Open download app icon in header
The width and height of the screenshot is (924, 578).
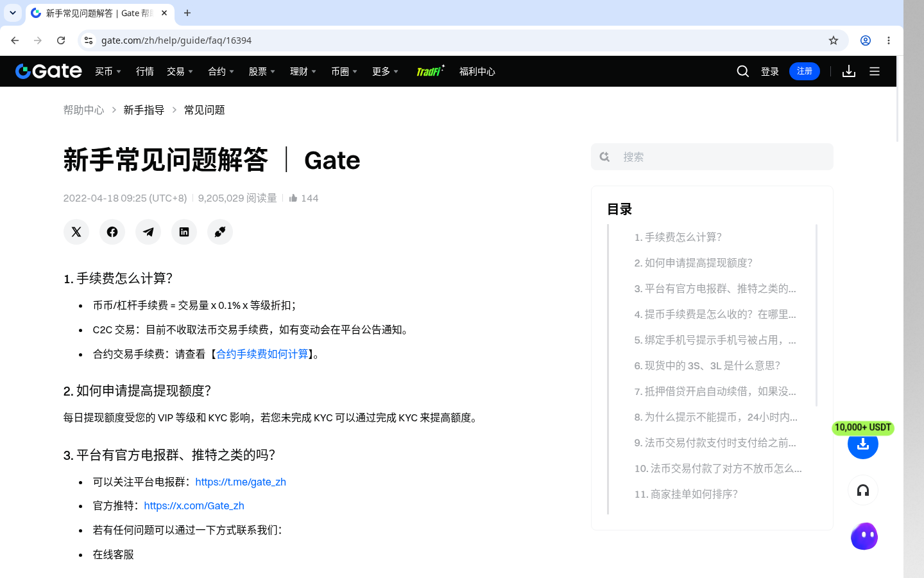click(x=849, y=71)
